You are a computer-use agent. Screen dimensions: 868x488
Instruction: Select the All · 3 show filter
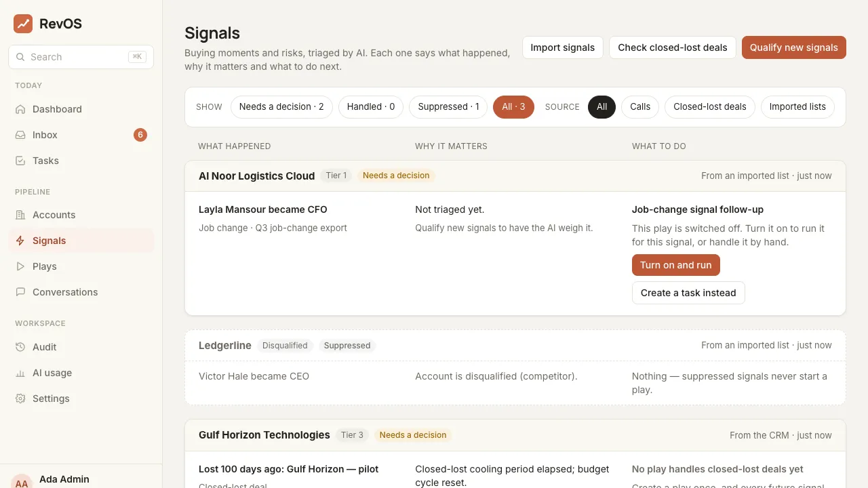pyautogui.click(x=513, y=106)
